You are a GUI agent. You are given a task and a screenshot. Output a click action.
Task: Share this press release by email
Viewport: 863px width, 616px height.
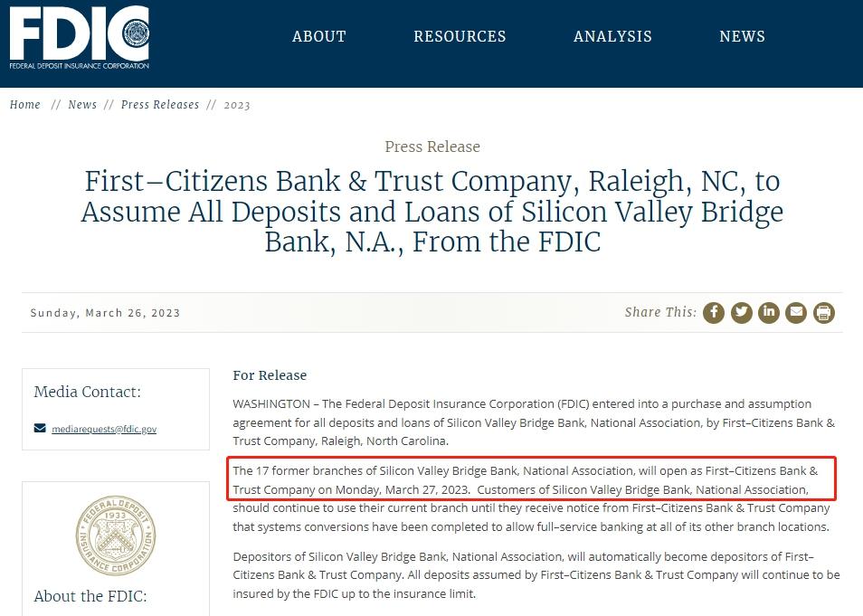[796, 313]
